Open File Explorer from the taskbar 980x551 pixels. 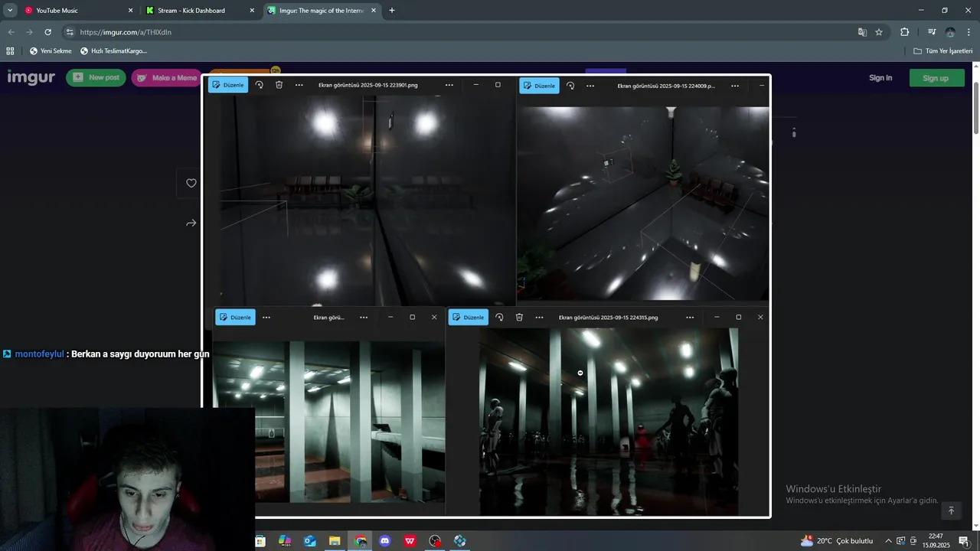pos(335,541)
